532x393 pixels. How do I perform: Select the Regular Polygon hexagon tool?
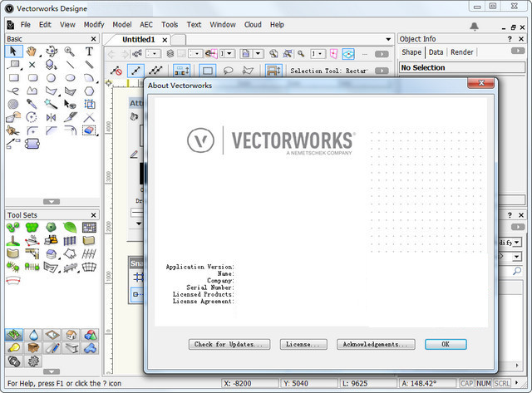tap(89, 91)
